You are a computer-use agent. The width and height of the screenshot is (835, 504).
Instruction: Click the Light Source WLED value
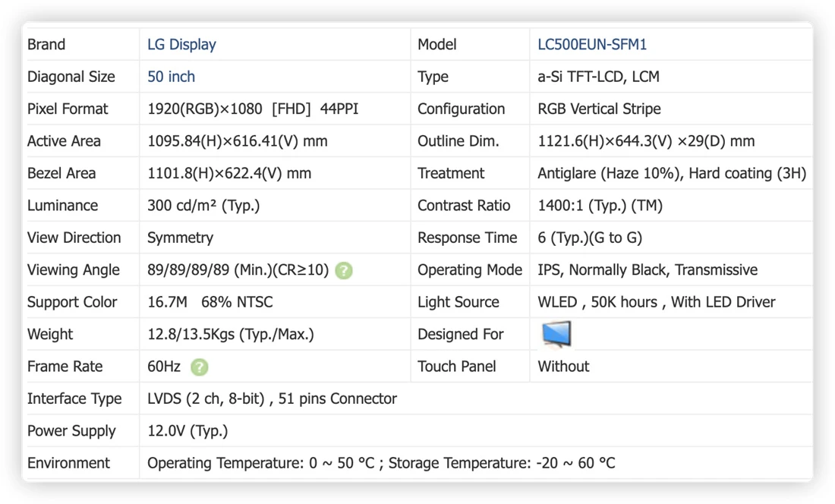[x=657, y=302]
